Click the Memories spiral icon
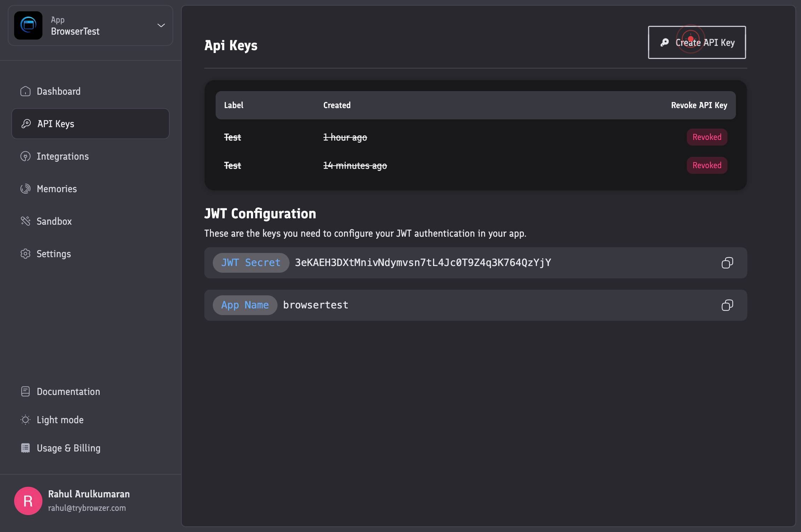The image size is (801, 532). click(x=25, y=189)
